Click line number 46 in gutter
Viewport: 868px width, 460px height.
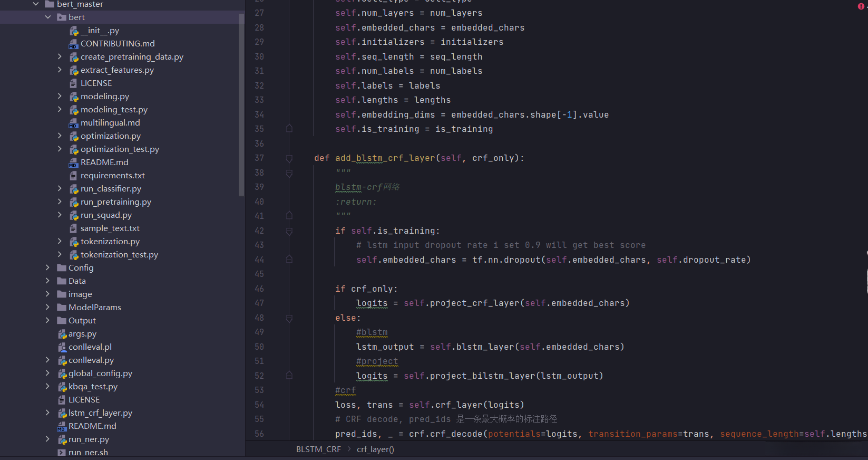tap(259, 289)
